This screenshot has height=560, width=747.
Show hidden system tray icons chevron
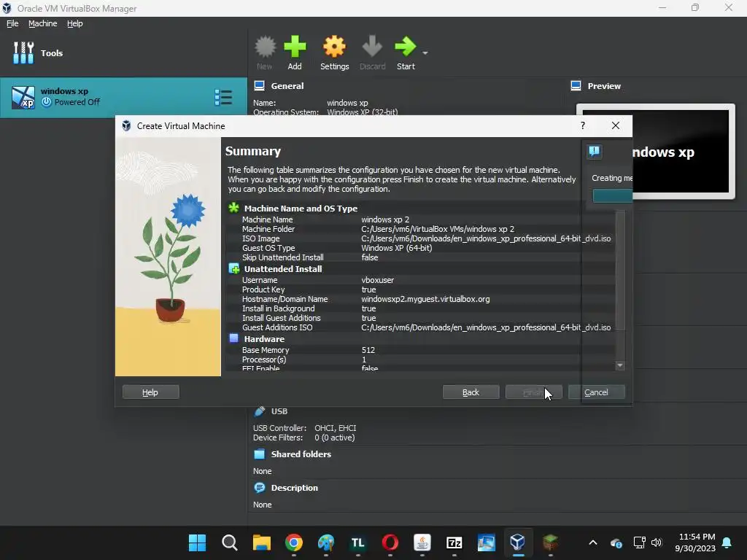pyautogui.click(x=593, y=542)
